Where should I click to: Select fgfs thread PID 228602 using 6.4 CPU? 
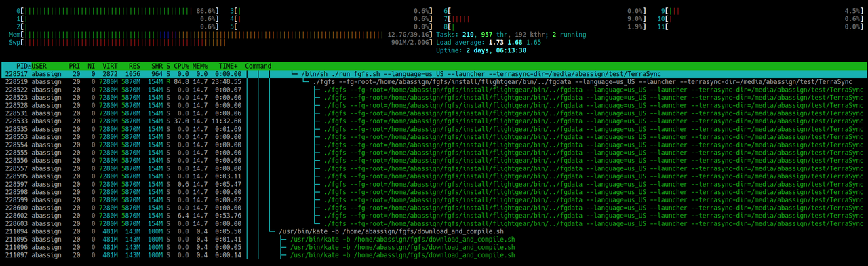(434, 215)
